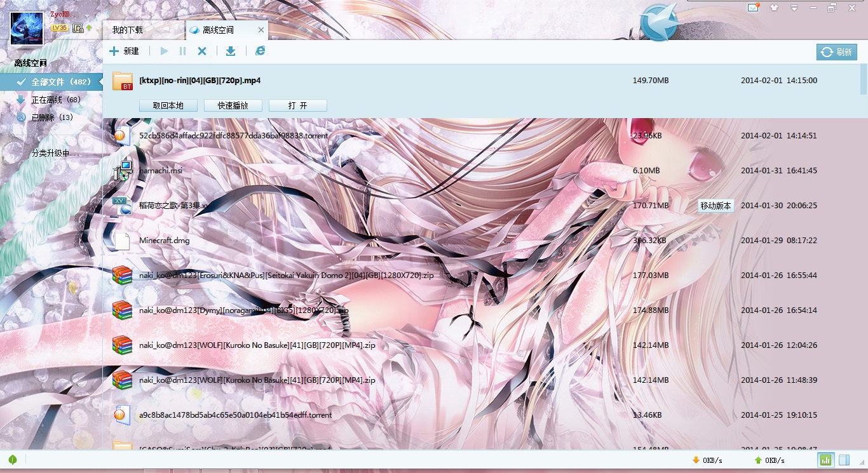Click the date 2014-01-26 16:55:44
868x473 pixels.
click(x=779, y=276)
